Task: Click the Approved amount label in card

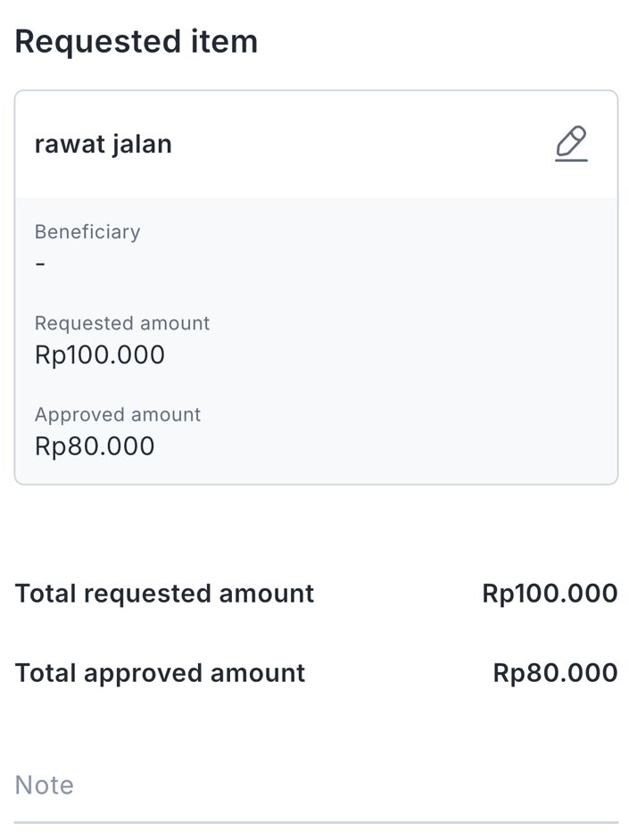Action: [x=118, y=414]
